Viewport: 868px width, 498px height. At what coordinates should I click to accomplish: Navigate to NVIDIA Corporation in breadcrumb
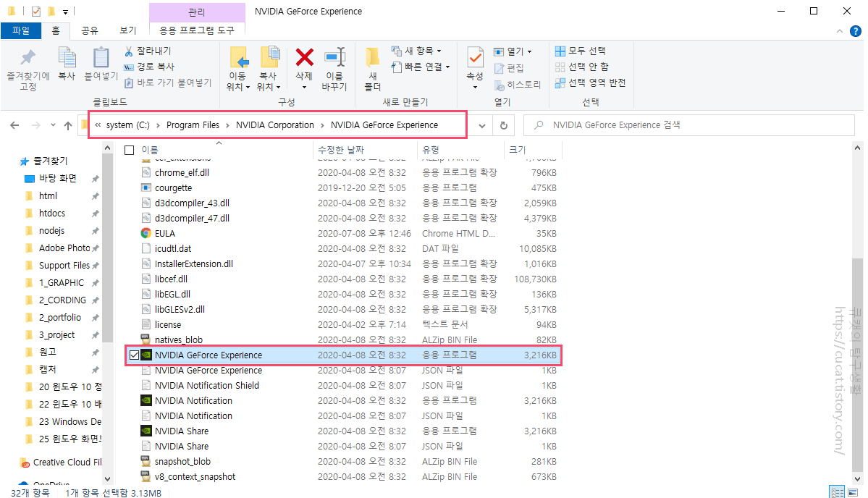point(274,125)
